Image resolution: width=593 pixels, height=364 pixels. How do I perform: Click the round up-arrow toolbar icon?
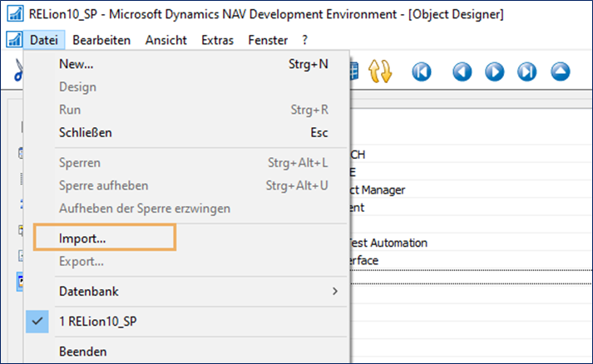[561, 71]
